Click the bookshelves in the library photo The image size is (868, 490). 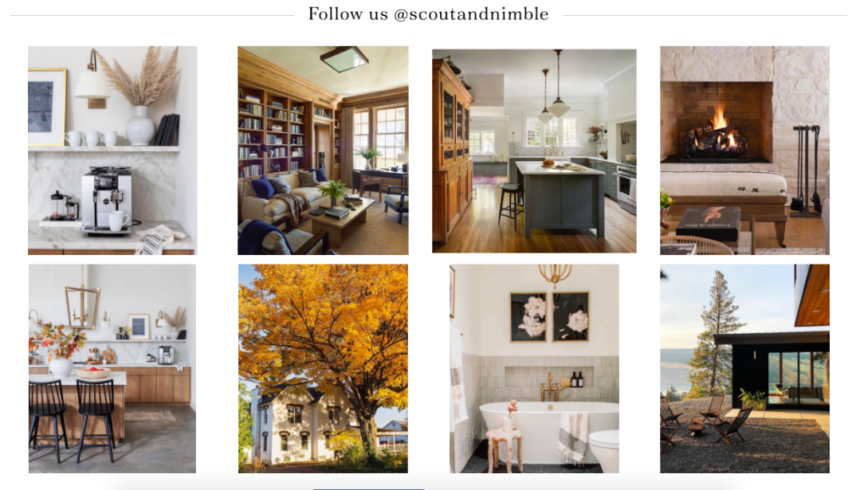click(272, 133)
